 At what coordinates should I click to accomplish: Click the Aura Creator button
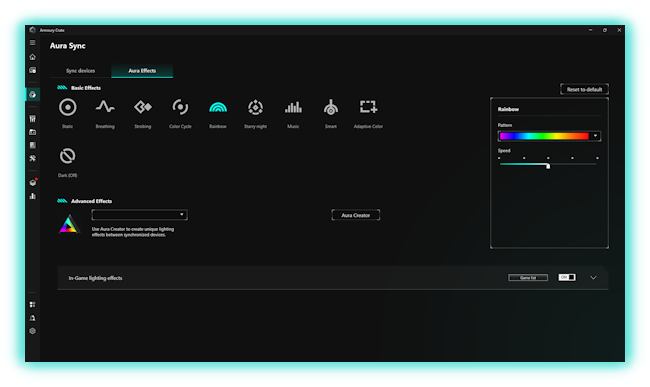(356, 215)
